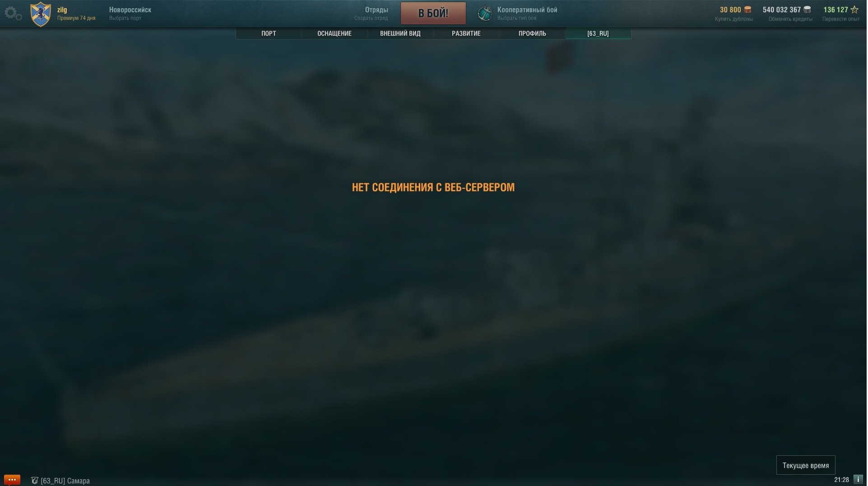Click the doubloons coin icon
The height and width of the screenshot is (486, 868).
(748, 9)
